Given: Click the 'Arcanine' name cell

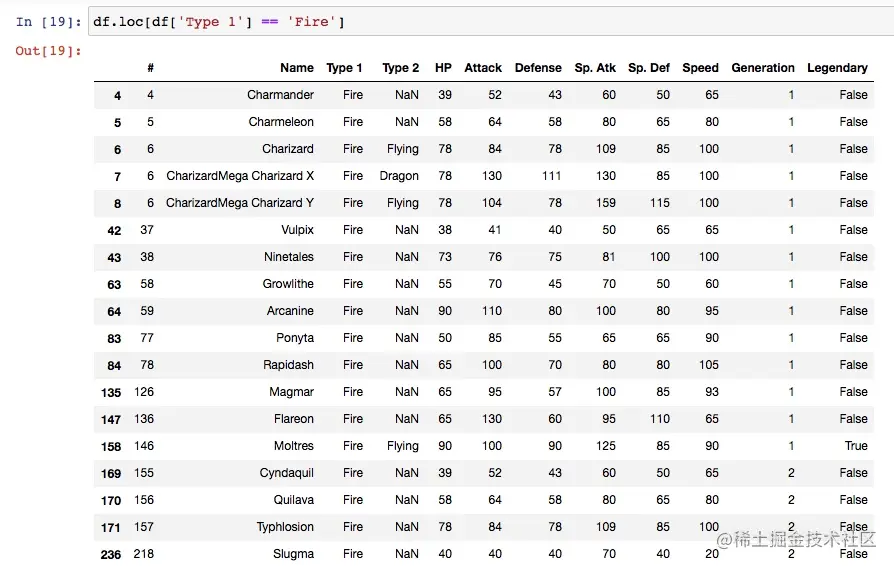Looking at the screenshot, I should (290, 311).
